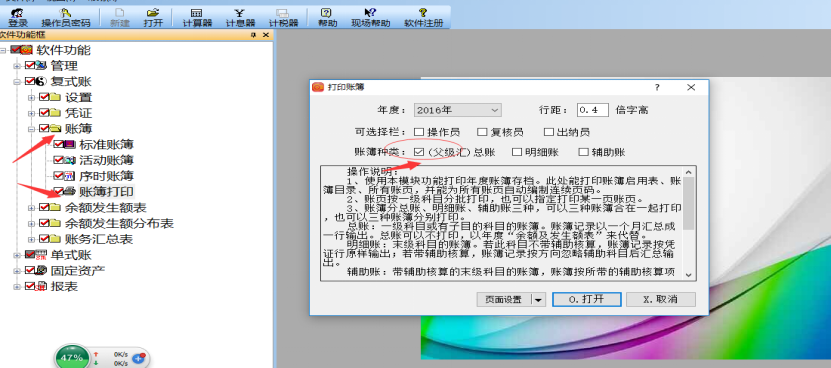The width and height of the screenshot is (831, 368).
Task: Open 操作员密码 operator password tool
Action: point(66,17)
